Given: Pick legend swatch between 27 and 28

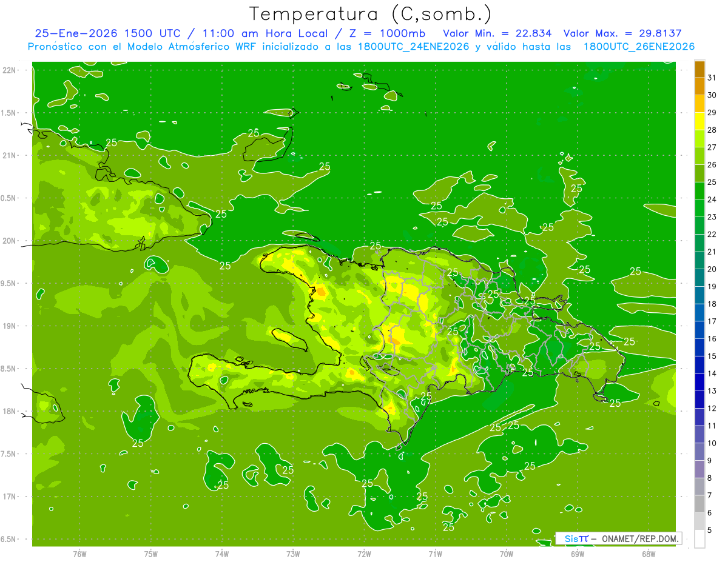Looking at the screenshot, I should click(699, 138).
